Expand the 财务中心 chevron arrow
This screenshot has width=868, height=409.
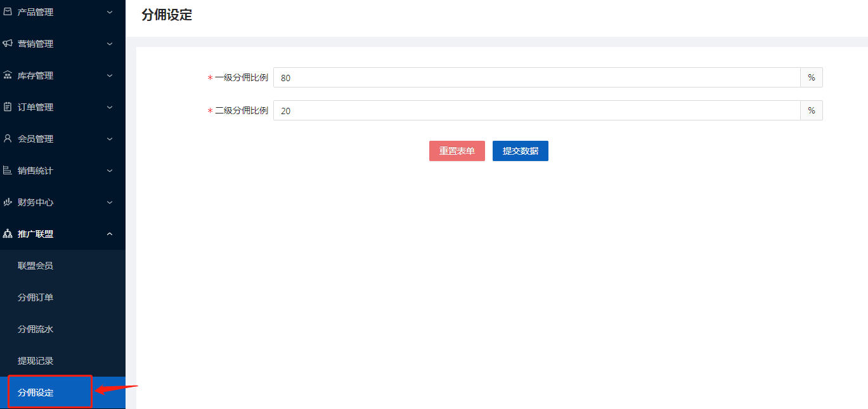coord(110,202)
